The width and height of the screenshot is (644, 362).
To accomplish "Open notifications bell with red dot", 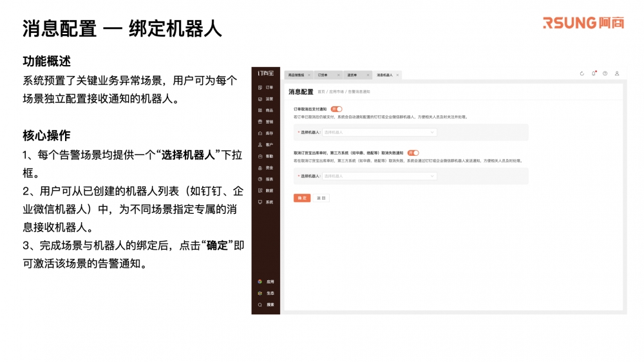I will [594, 73].
